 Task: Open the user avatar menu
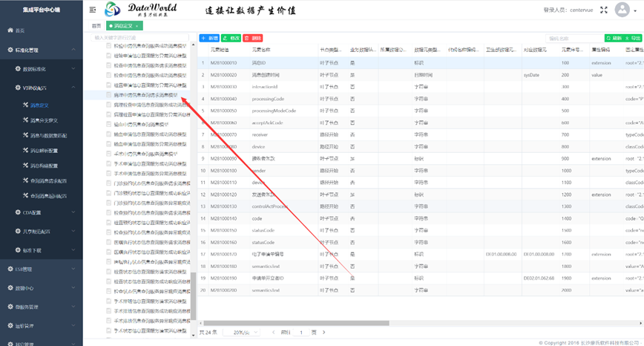pyautogui.click(x=622, y=10)
